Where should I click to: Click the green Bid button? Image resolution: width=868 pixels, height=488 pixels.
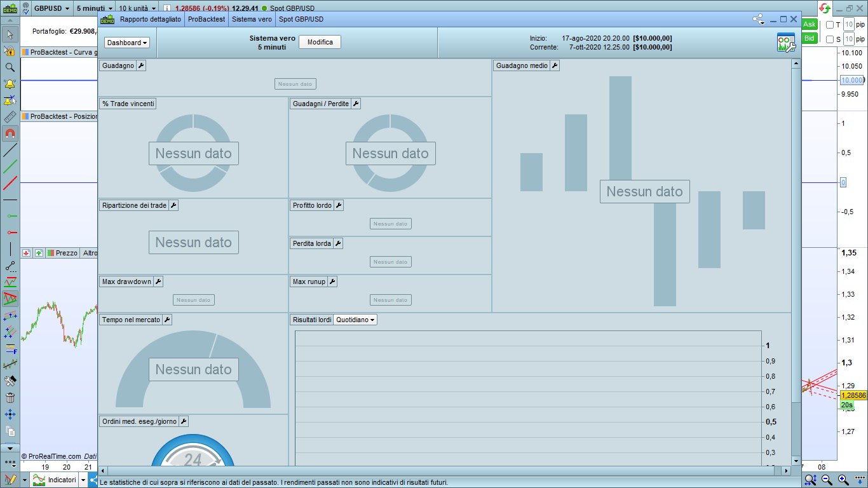coord(810,39)
